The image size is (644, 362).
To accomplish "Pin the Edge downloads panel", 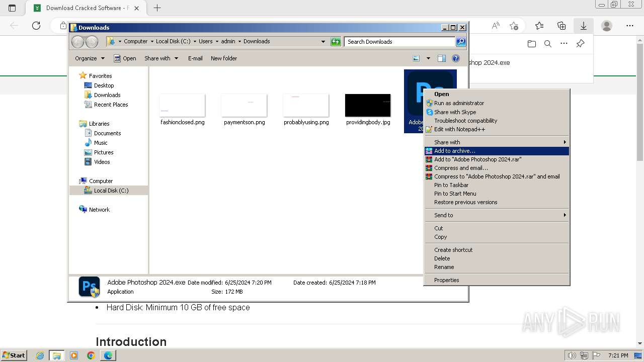I will click(x=580, y=44).
